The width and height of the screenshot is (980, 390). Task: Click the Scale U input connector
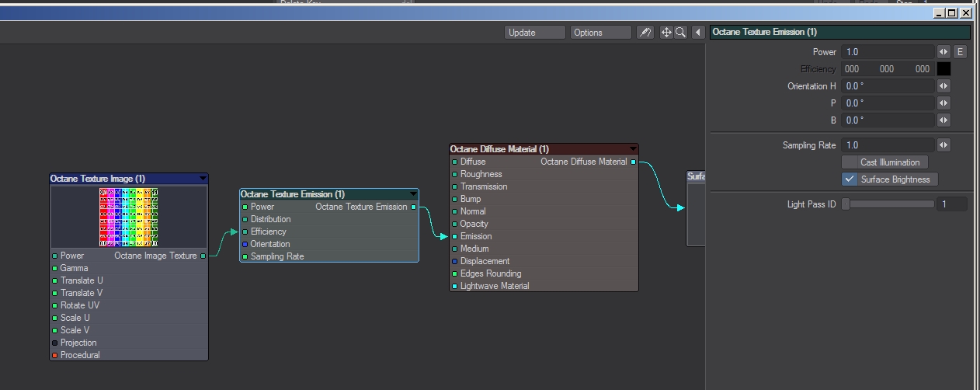tap(55, 318)
